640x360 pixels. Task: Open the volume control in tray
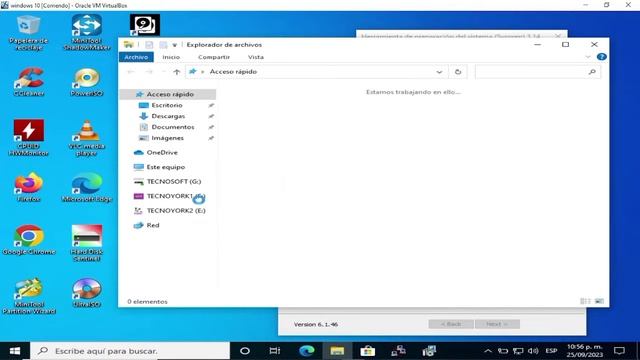click(x=533, y=351)
